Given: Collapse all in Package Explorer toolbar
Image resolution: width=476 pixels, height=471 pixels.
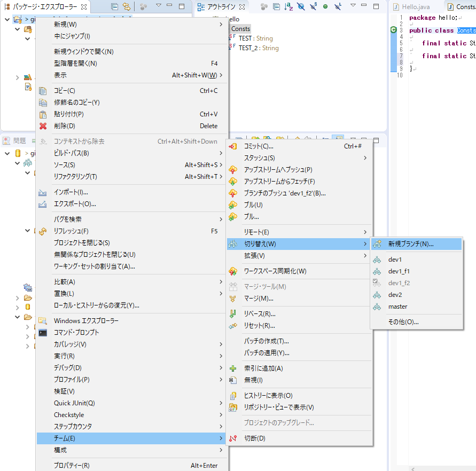Looking at the screenshot, I should tap(114, 7).
